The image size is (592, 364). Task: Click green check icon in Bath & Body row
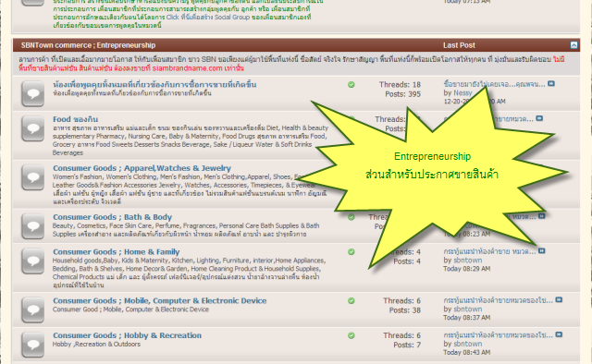351,217
